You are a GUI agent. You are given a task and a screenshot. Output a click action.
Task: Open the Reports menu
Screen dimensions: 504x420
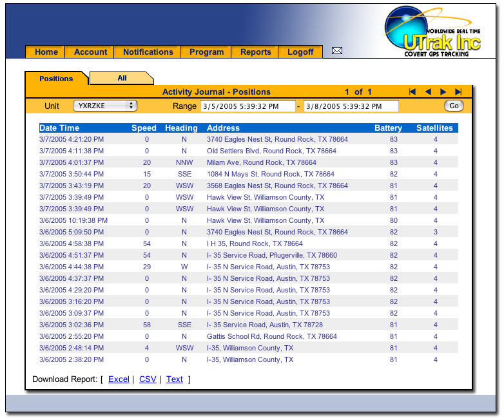click(x=256, y=52)
